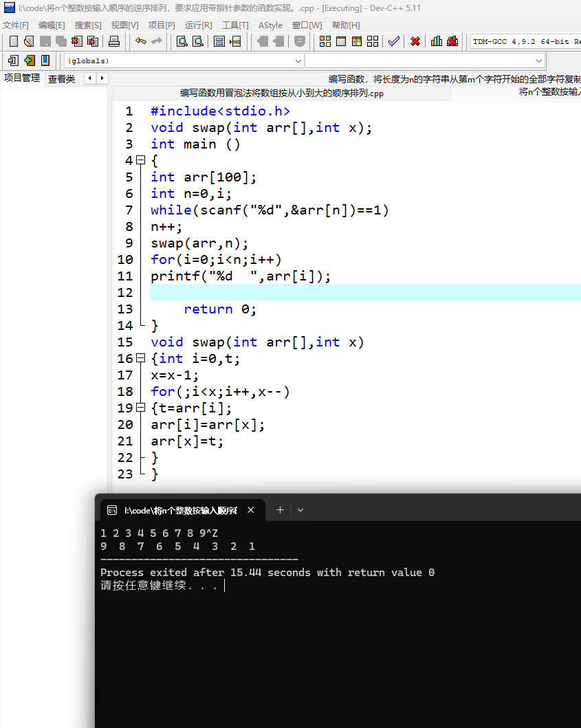The height and width of the screenshot is (728, 581).
Task: Switch to the 编写函数用冒泡法 file tab
Action: click(x=281, y=93)
